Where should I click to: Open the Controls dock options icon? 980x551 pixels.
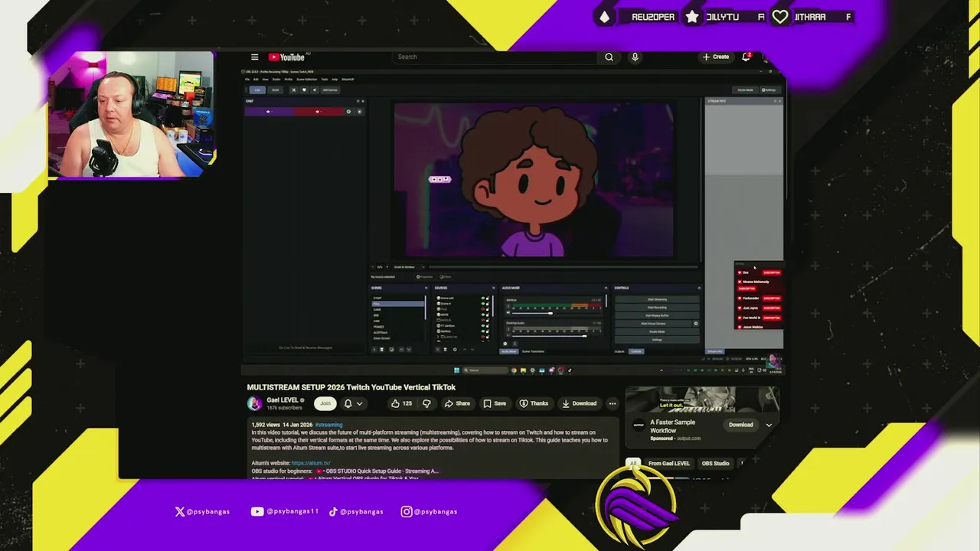[x=699, y=288]
